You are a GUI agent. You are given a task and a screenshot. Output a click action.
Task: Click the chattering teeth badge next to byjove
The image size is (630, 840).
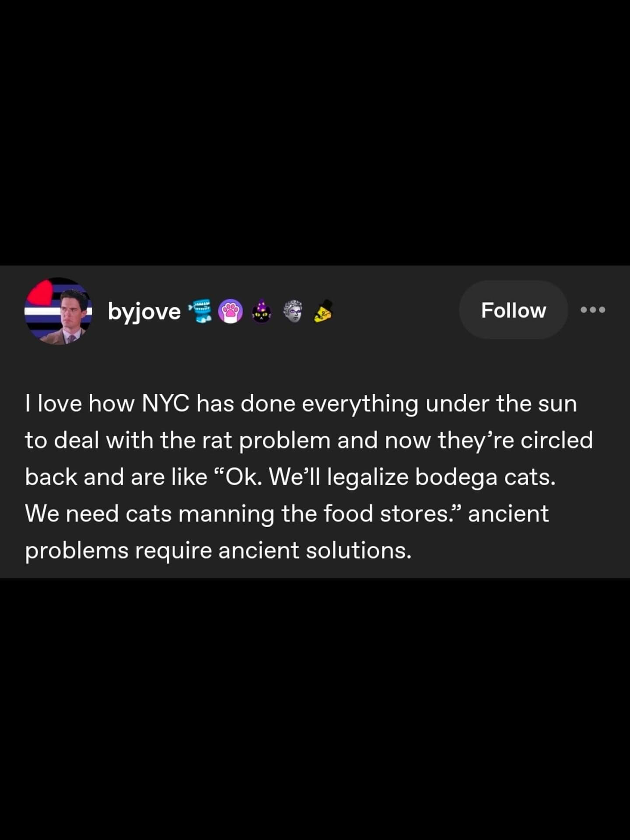click(x=199, y=311)
